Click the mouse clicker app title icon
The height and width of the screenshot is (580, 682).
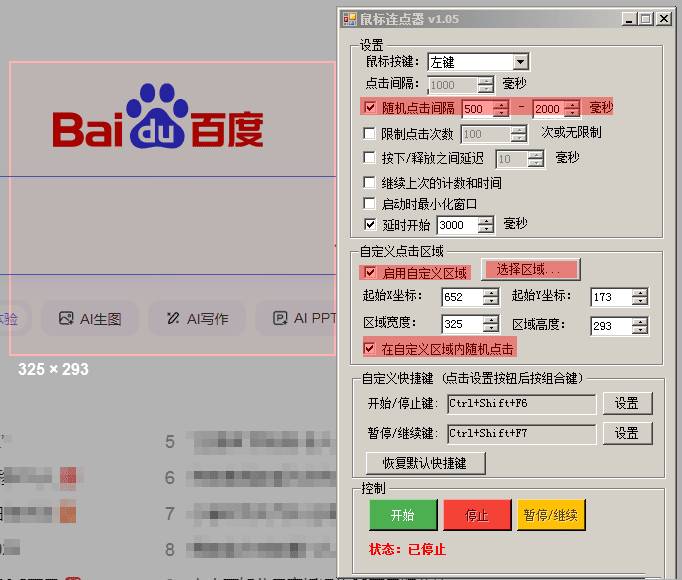click(x=349, y=19)
